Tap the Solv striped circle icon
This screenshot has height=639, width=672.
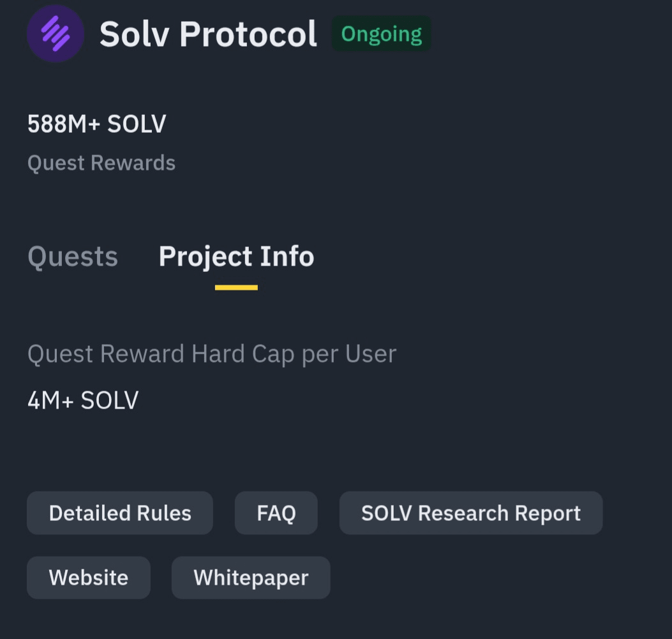click(56, 34)
